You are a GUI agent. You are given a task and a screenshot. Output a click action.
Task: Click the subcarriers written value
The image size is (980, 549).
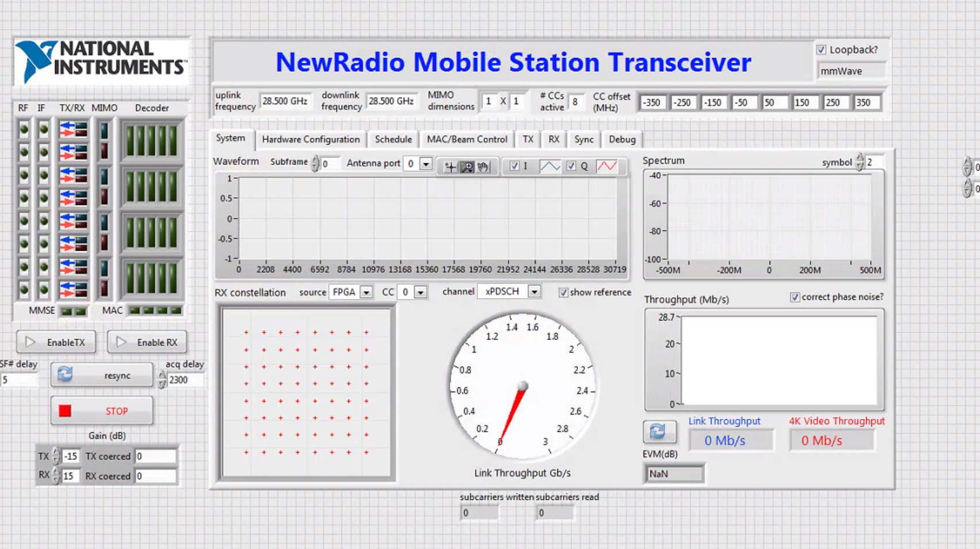pyautogui.click(x=479, y=513)
